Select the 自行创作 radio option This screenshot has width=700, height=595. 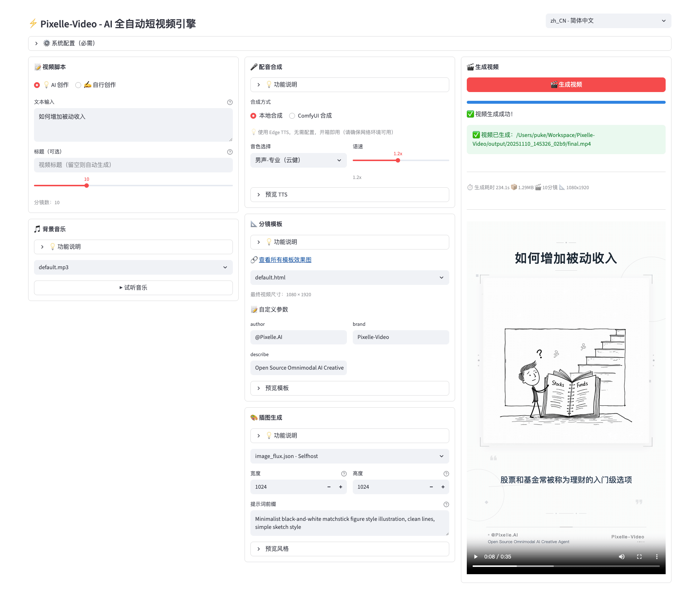(78, 85)
